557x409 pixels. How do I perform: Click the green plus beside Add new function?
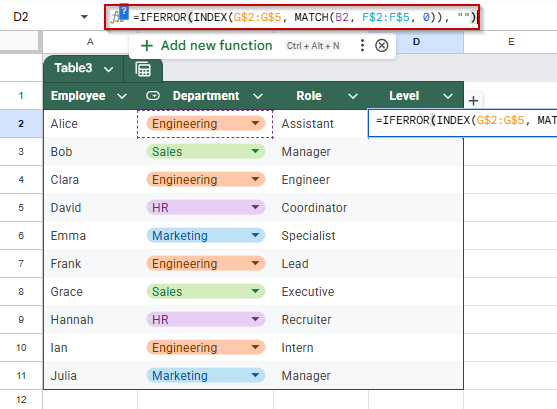click(x=147, y=46)
